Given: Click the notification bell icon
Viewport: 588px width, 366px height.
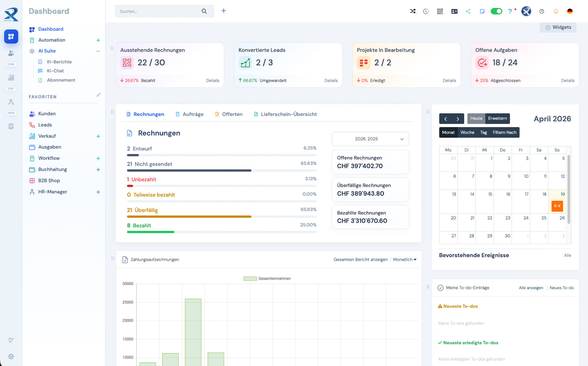Looking at the screenshot, I should (556, 11).
